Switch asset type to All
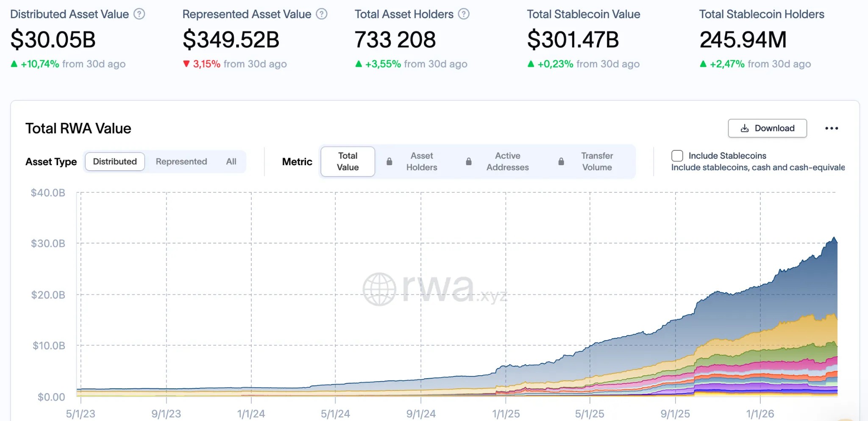 [x=231, y=161]
